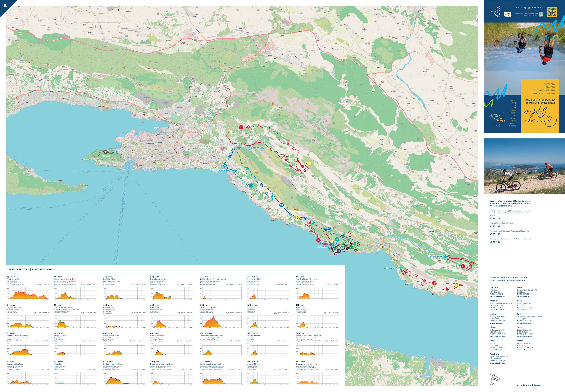
Task: Click the info icon beside route 161 marker
Action: pyautogui.click(x=333, y=242)
